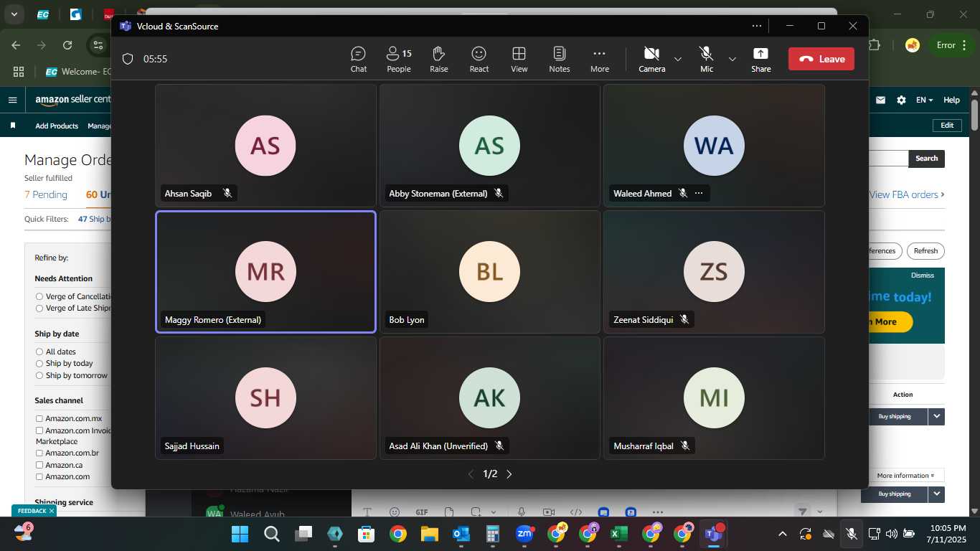Image resolution: width=980 pixels, height=551 pixels.
Task: Check the Amazon.com.mx sales channel
Action: point(39,419)
